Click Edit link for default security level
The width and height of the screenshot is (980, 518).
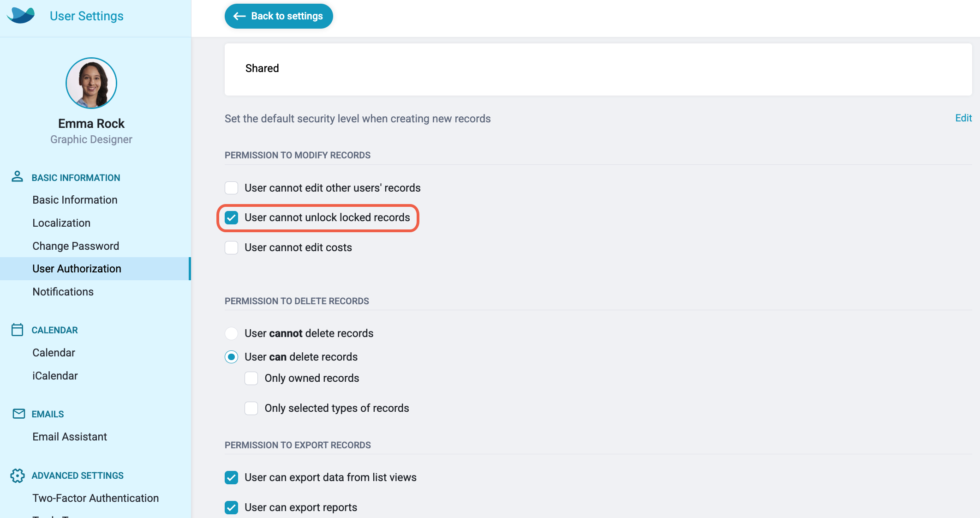pyautogui.click(x=963, y=118)
